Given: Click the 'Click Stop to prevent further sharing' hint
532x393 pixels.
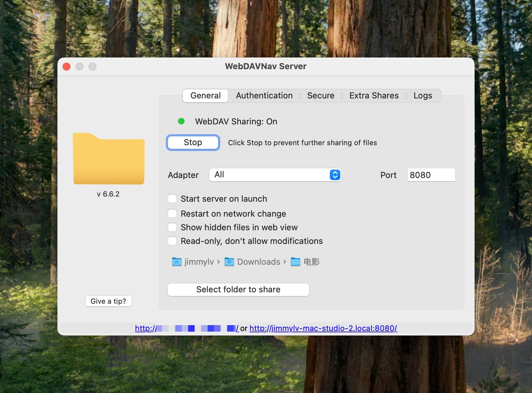Looking at the screenshot, I should coord(302,143).
